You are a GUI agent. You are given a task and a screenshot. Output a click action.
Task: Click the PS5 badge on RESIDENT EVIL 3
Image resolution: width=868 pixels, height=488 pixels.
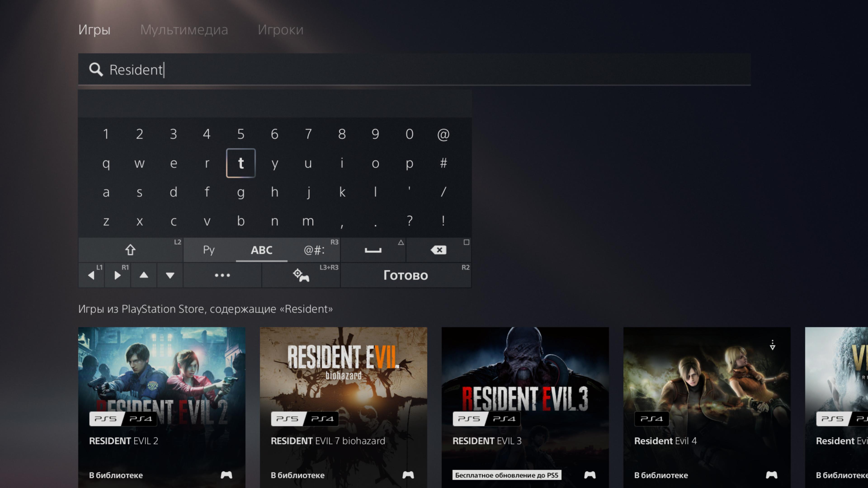point(469,419)
